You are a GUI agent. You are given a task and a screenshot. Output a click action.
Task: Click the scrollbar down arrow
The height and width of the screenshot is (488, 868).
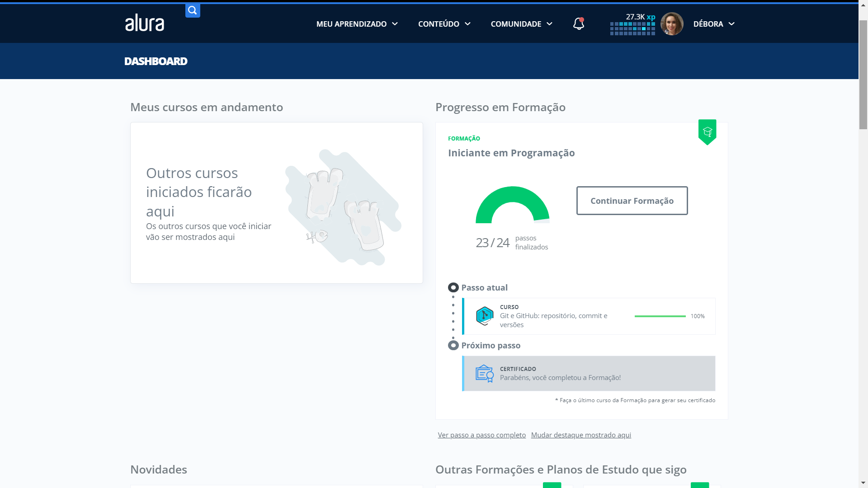pyautogui.click(x=863, y=483)
